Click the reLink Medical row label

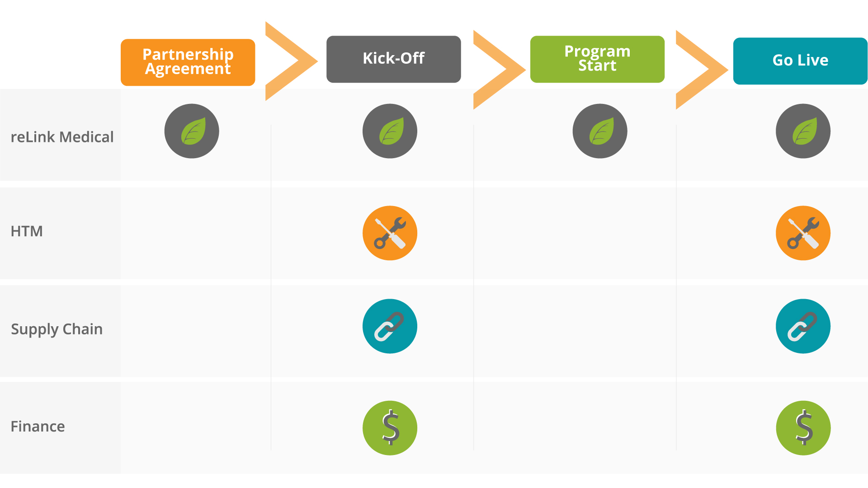(x=62, y=137)
